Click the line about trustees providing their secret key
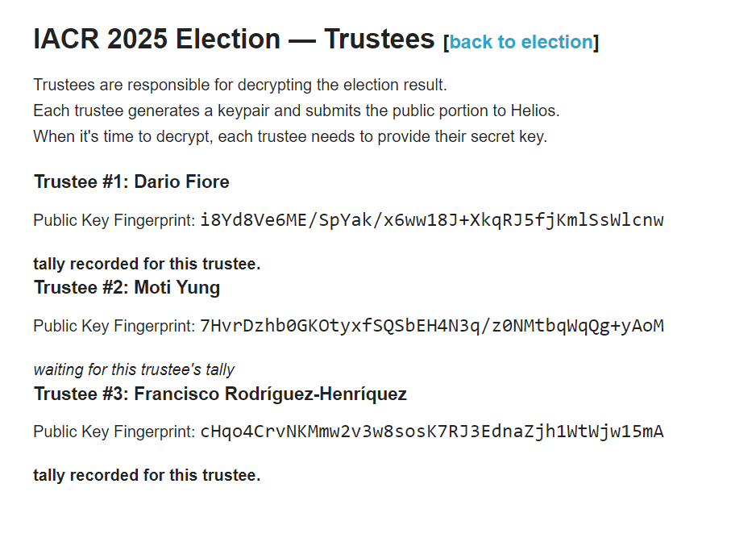This screenshot has width=756, height=538. point(289,136)
